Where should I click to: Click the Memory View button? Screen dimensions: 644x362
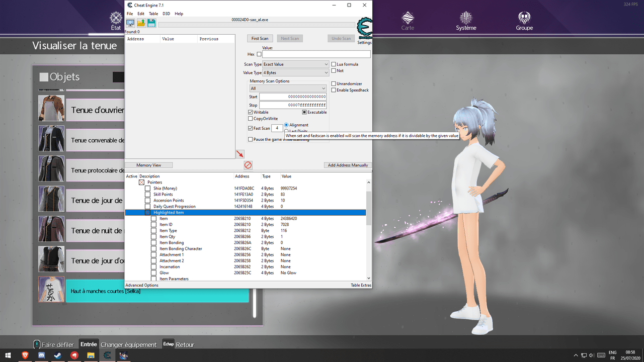[149, 165]
